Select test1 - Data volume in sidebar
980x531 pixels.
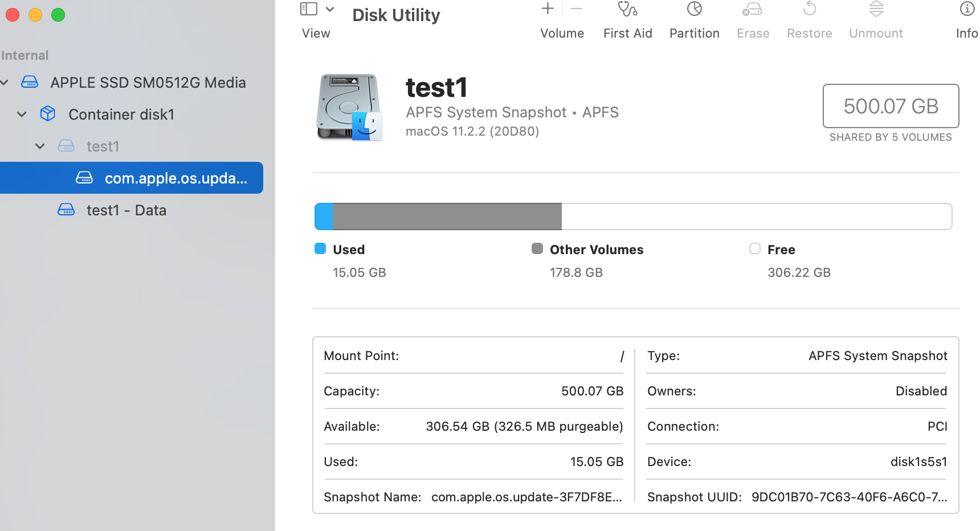click(126, 210)
